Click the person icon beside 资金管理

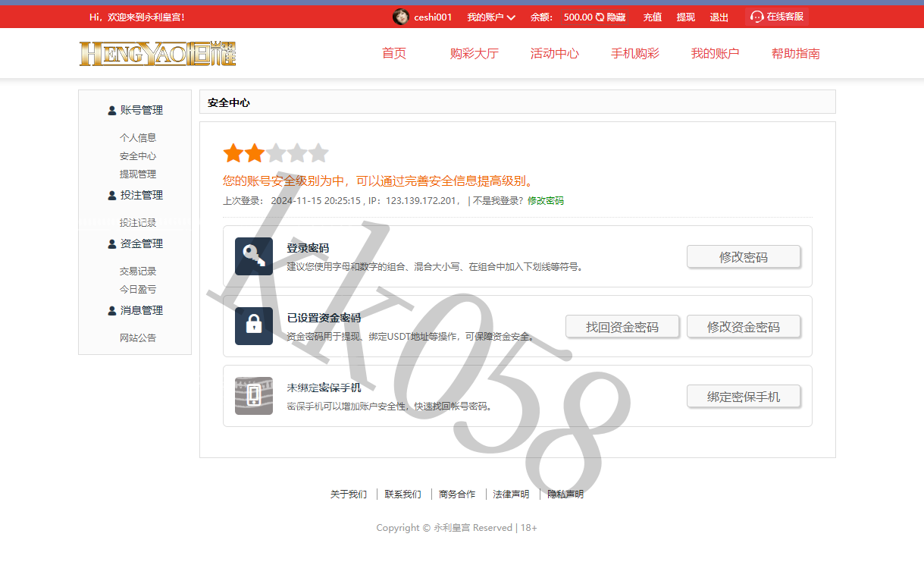[112, 244]
